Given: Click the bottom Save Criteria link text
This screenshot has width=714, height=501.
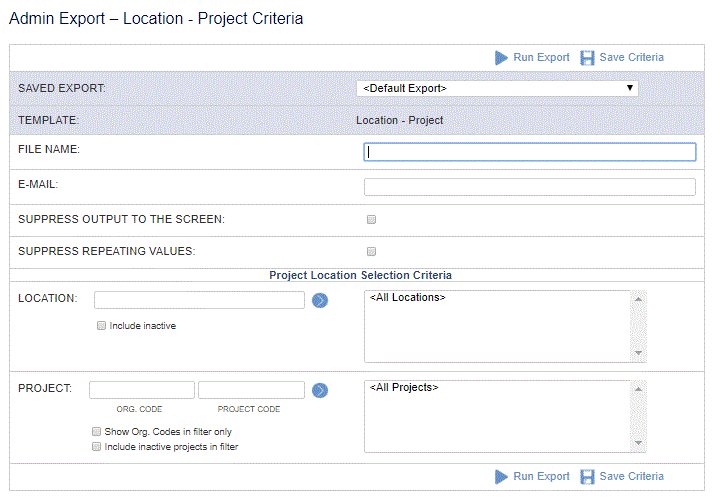Looking at the screenshot, I should (x=632, y=476).
